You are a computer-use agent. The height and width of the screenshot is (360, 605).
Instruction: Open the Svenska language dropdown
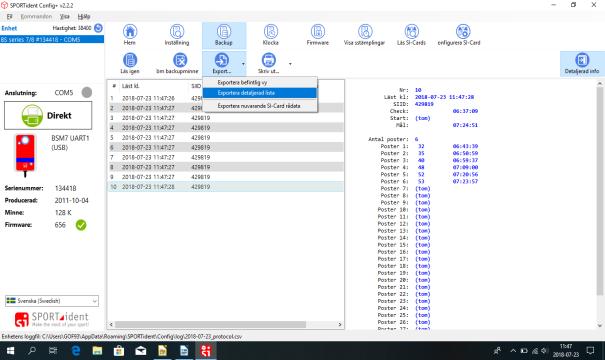[x=52, y=301]
